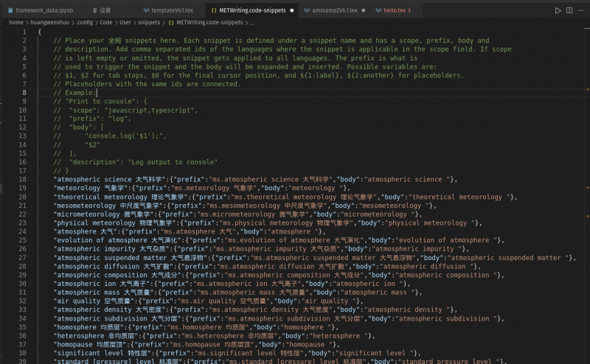Open the 'User' breadcrumb segment
This screenshot has width=590, height=364.
tap(126, 22)
